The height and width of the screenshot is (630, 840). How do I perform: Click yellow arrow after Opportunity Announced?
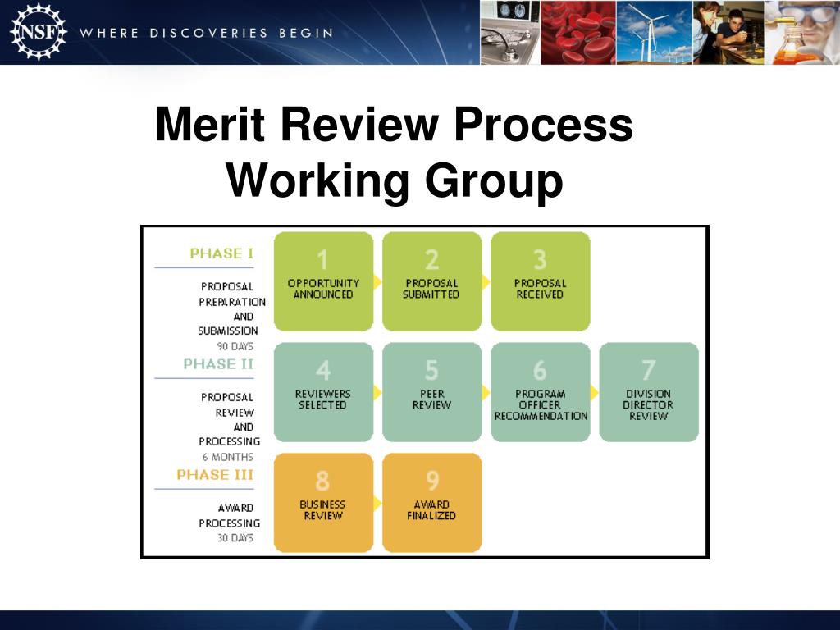pos(377,282)
